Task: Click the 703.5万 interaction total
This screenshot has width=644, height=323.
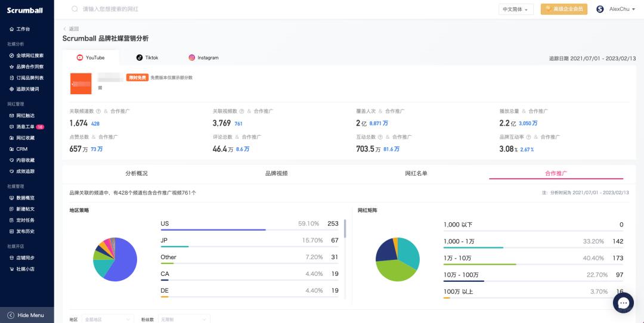Action: tap(368, 149)
